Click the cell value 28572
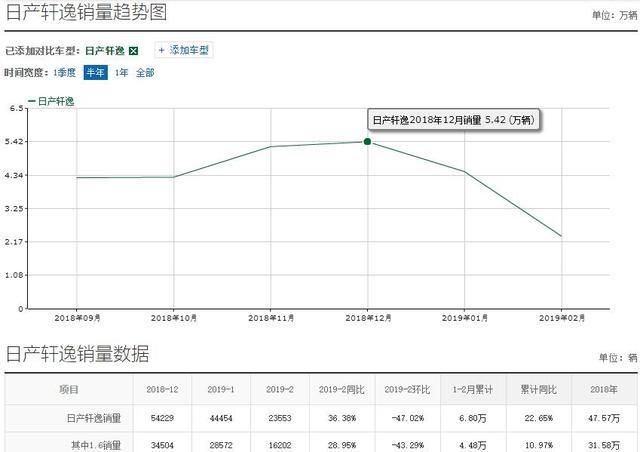The width and height of the screenshot is (640, 452). 221,445
